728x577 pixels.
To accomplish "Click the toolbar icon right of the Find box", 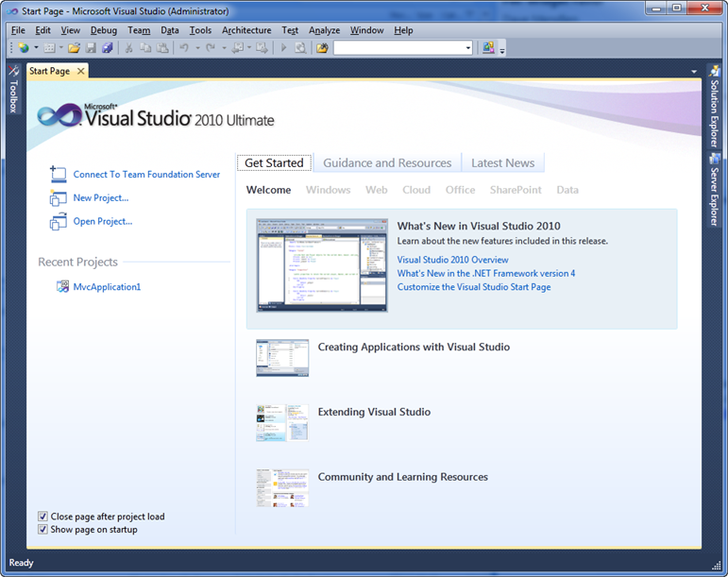I will tap(488, 47).
